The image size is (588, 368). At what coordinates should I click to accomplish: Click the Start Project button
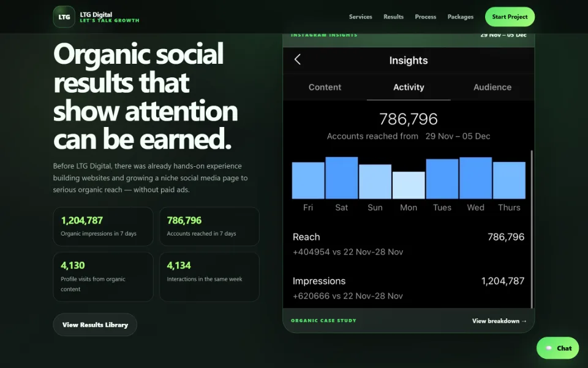click(x=510, y=17)
